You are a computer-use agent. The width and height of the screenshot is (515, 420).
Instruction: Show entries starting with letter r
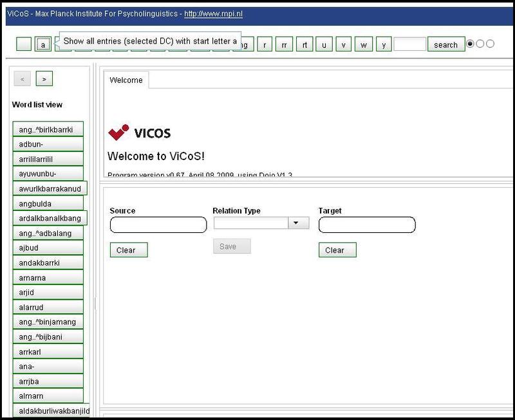tap(265, 44)
